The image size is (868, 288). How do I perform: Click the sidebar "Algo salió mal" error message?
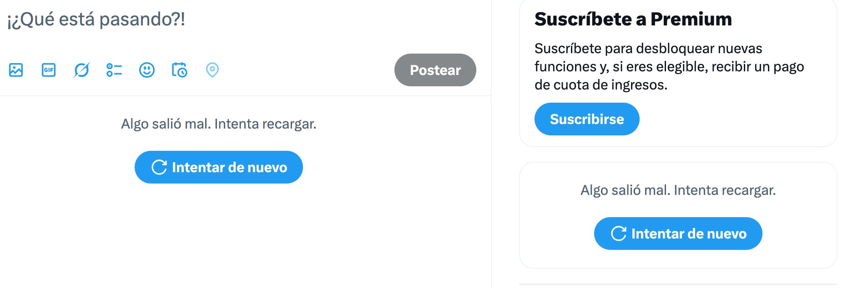678,190
